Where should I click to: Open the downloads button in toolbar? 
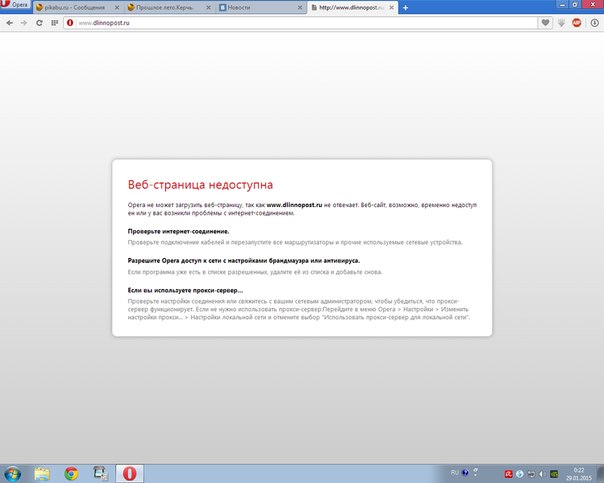tap(595, 23)
